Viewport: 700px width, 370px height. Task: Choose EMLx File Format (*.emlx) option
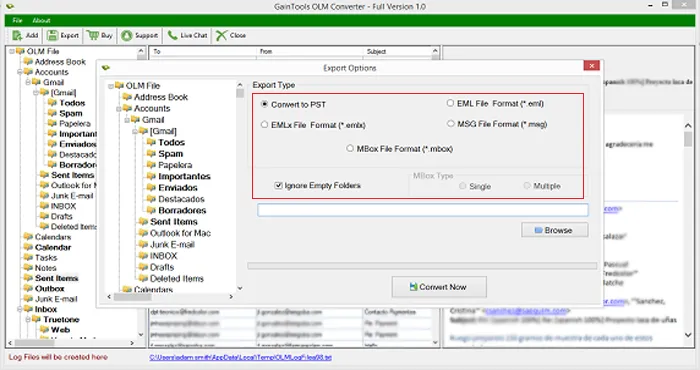(x=264, y=125)
